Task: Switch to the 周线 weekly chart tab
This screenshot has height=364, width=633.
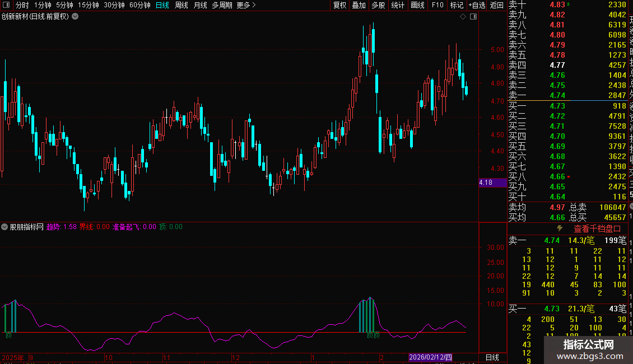Action: (x=181, y=5)
